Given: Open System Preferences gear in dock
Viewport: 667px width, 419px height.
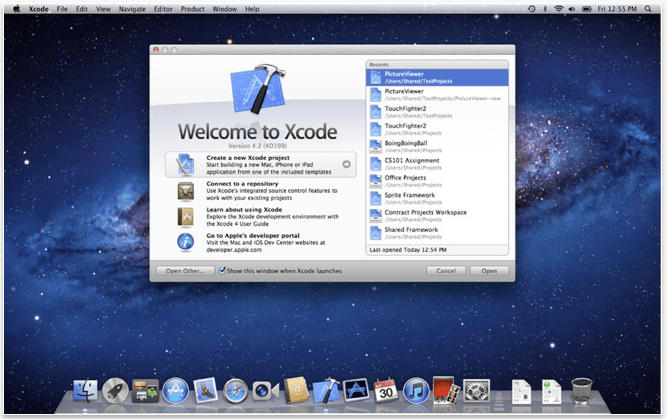Looking at the screenshot, I should pyautogui.click(x=476, y=390).
